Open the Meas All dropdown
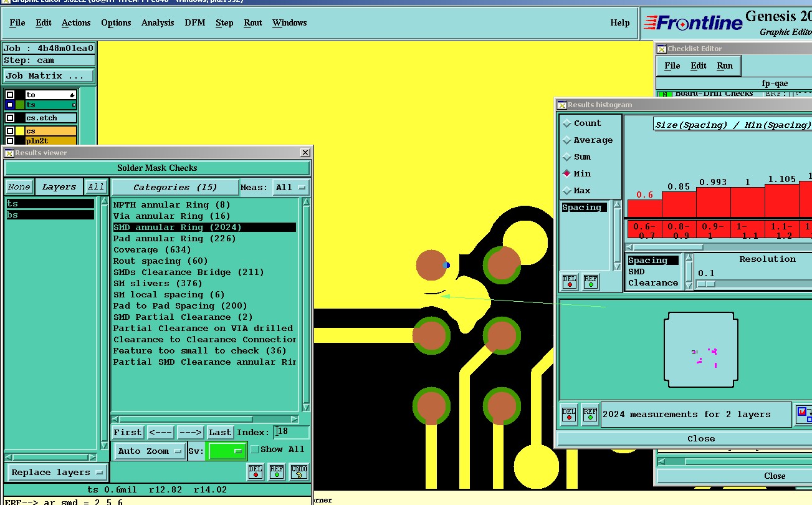Image resolution: width=812 pixels, height=505 pixels. [x=291, y=187]
